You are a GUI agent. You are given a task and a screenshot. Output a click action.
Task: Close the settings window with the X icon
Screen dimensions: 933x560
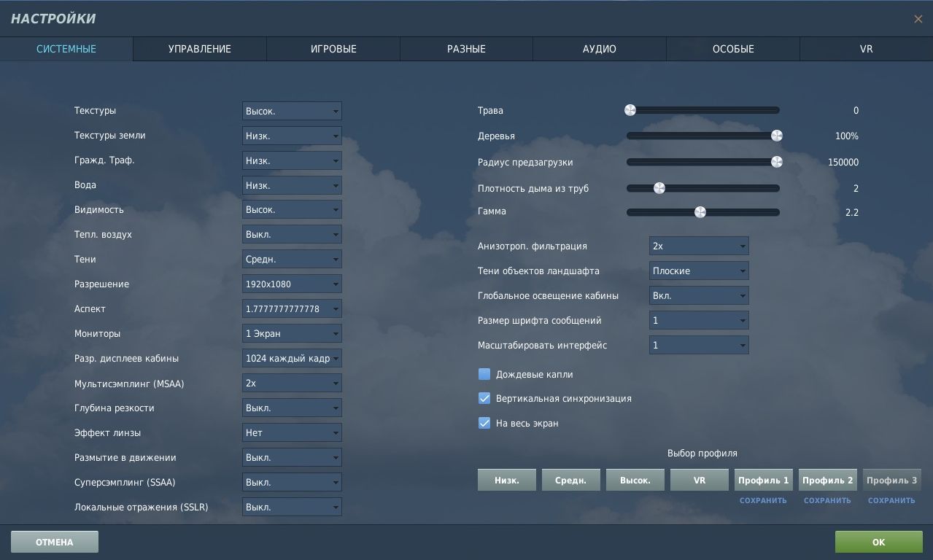coord(918,19)
